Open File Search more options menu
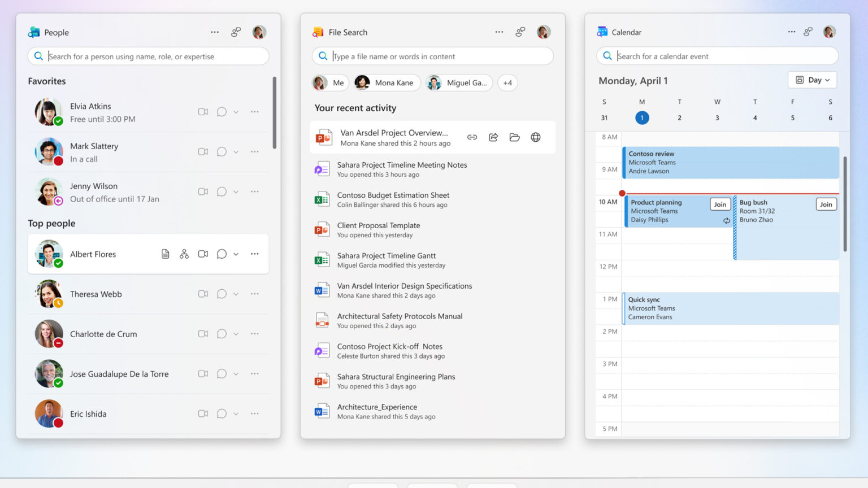This screenshot has height=488, width=868. point(499,32)
